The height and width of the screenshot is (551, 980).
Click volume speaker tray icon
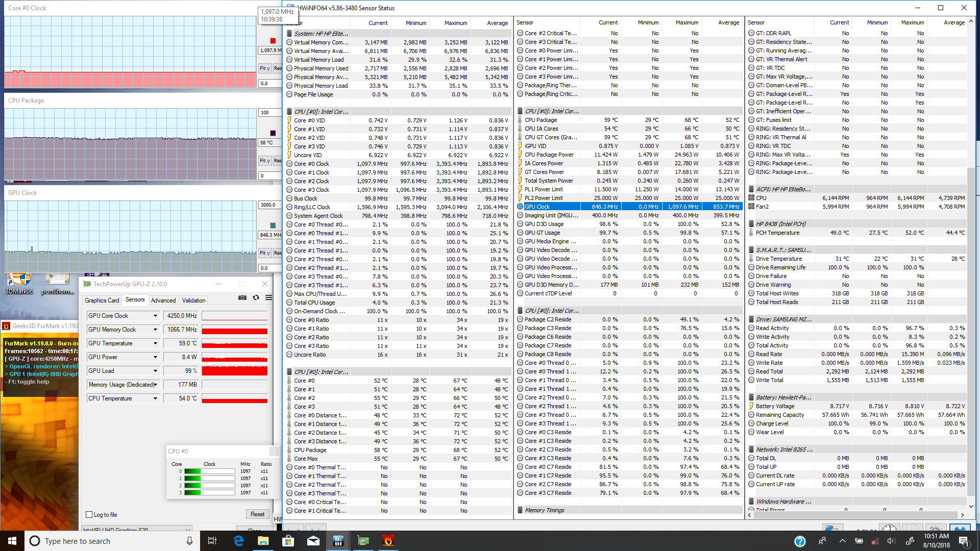tap(891, 541)
